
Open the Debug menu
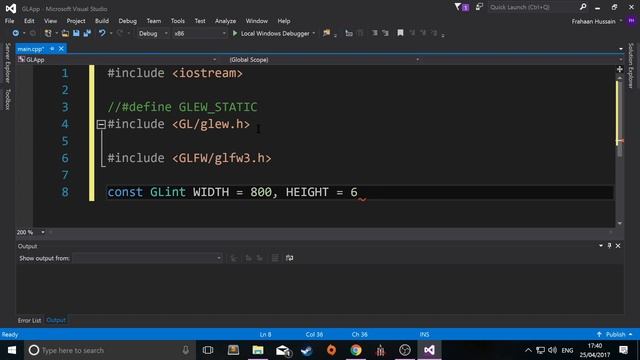[x=127, y=21]
